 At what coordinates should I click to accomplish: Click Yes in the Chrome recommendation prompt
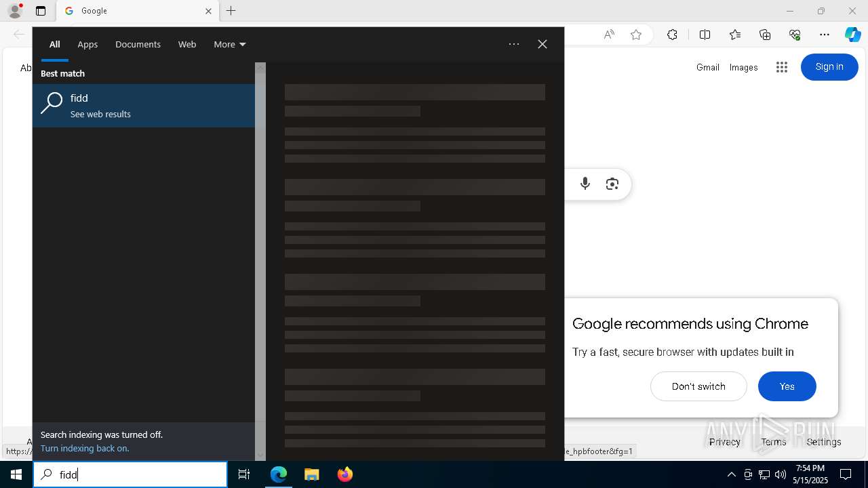(787, 386)
